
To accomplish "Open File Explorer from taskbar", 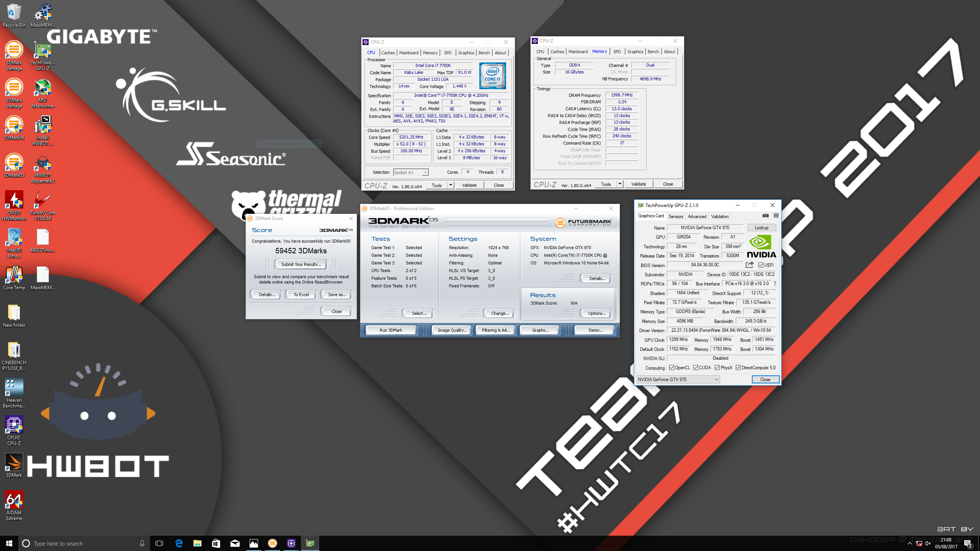I will pos(197,543).
